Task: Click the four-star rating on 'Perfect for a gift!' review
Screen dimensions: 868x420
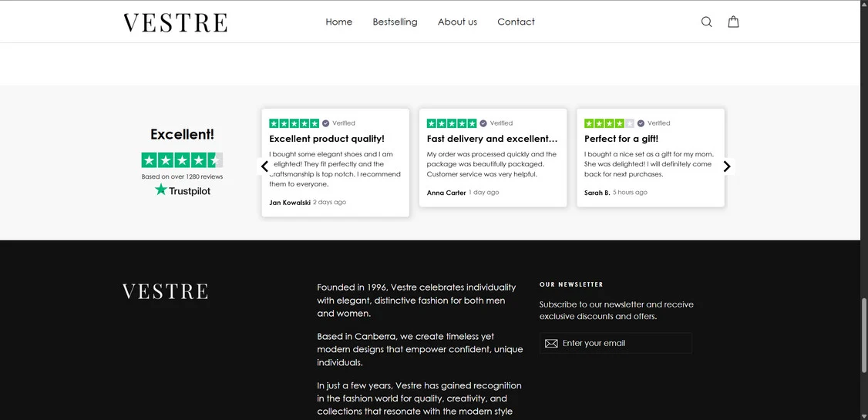Action: click(x=609, y=123)
